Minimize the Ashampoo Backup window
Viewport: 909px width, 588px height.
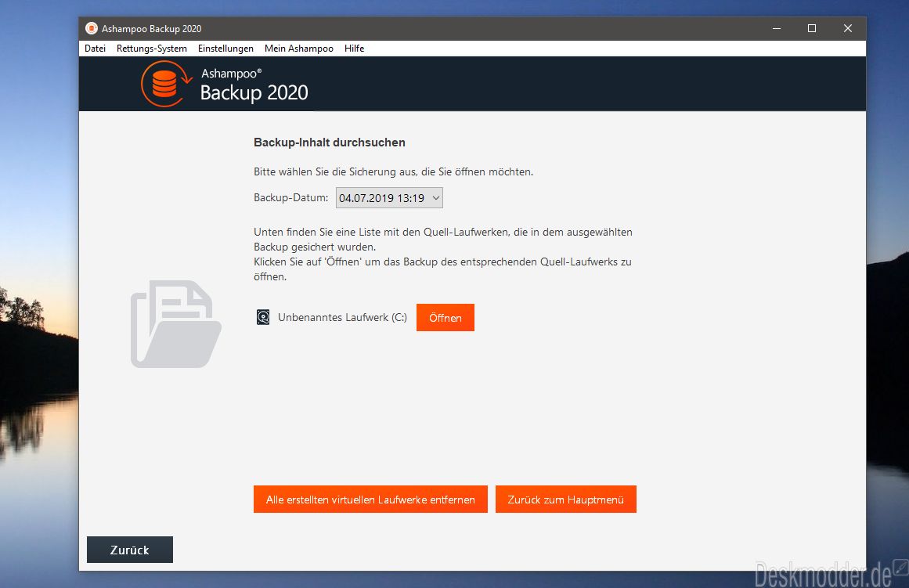776,28
